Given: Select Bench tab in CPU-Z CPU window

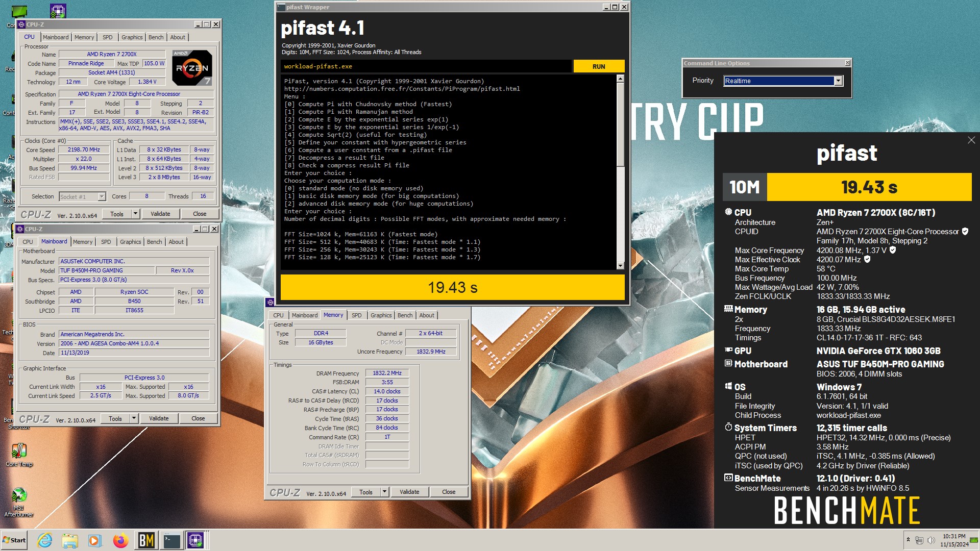Looking at the screenshot, I should click(156, 37).
